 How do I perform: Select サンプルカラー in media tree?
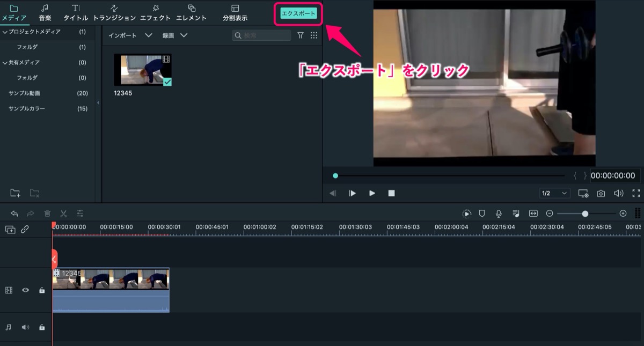(27, 109)
